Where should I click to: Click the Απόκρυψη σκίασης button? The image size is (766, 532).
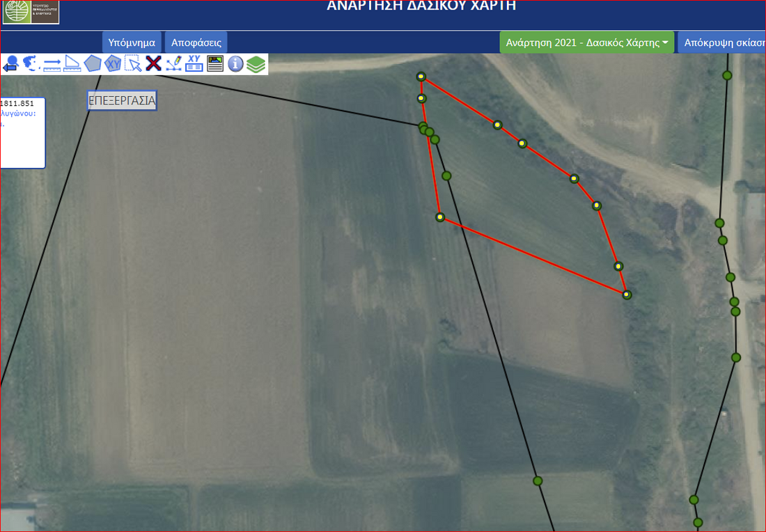pos(721,42)
